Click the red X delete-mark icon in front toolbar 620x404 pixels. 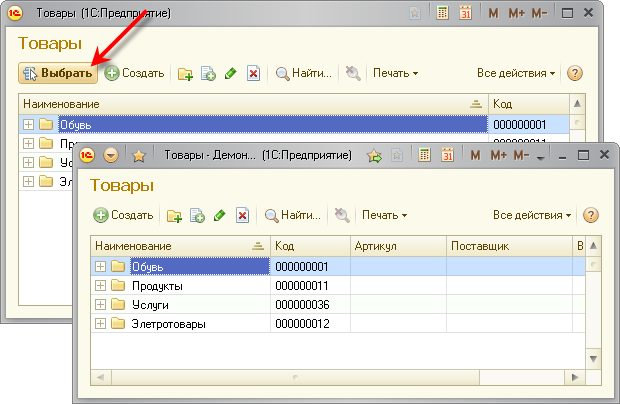(x=242, y=215)
